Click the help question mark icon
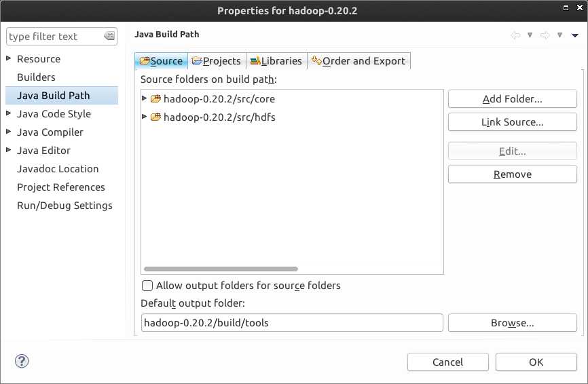Image resolution: width=588 pixels, height=384 pixels. (x=21, y=361)
